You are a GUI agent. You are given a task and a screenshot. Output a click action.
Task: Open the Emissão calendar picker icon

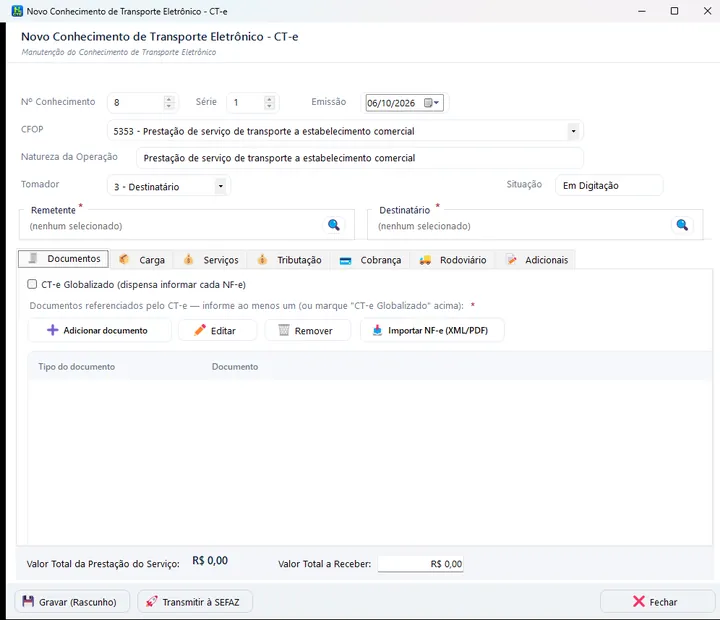428,103
